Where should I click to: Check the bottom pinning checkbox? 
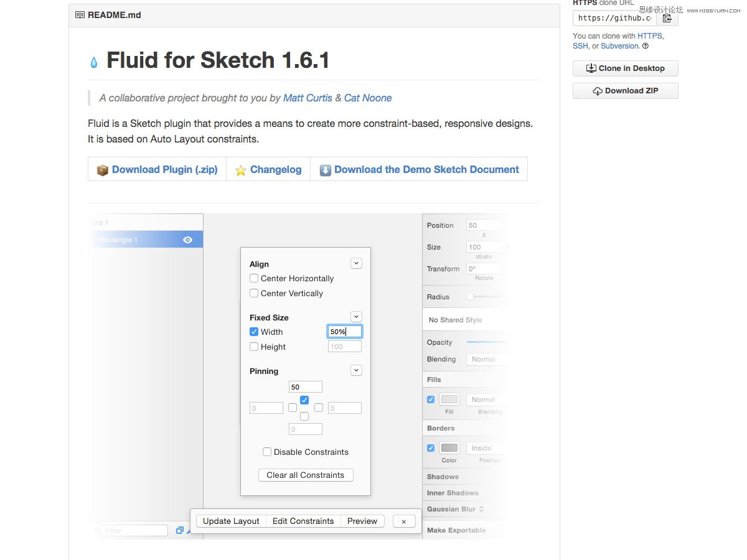coord(304,416)
